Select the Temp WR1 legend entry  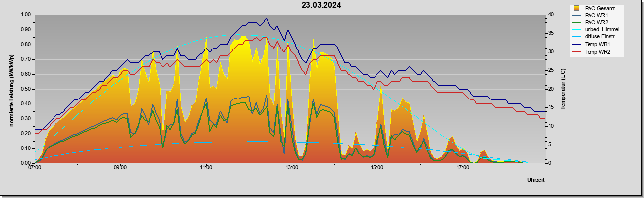(x=598, y=45)
